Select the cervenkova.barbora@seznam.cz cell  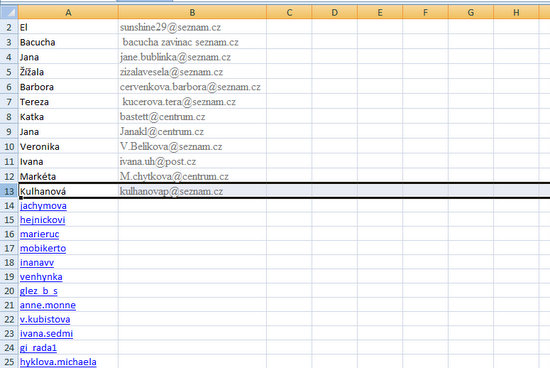(x=192, y=87)
